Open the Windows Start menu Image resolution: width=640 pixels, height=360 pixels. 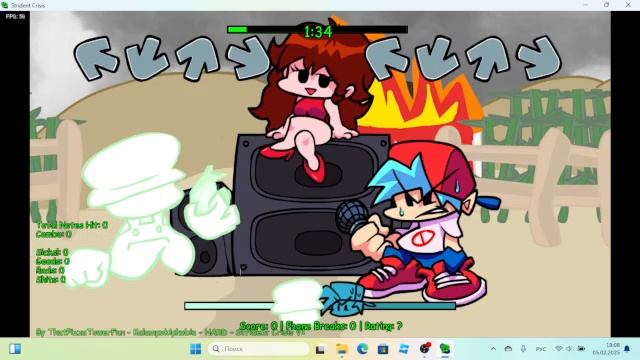point(196,349)
